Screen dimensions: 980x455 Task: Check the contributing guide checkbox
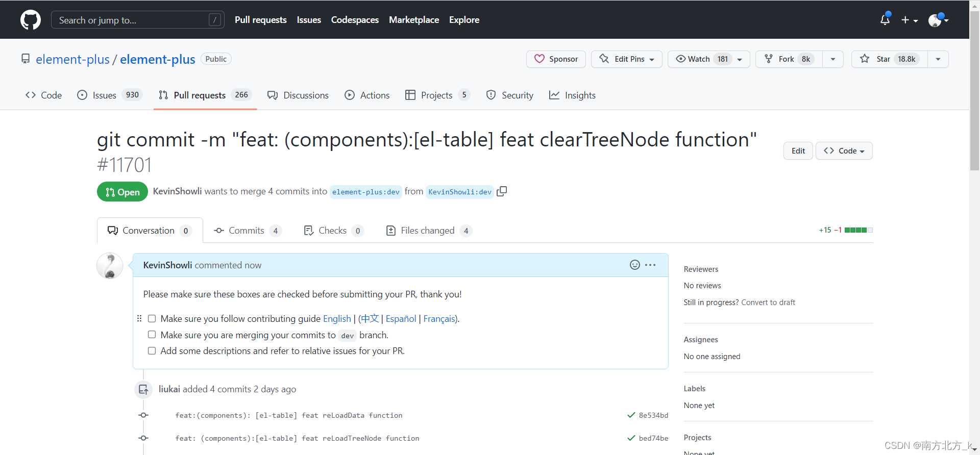(152, 319)
